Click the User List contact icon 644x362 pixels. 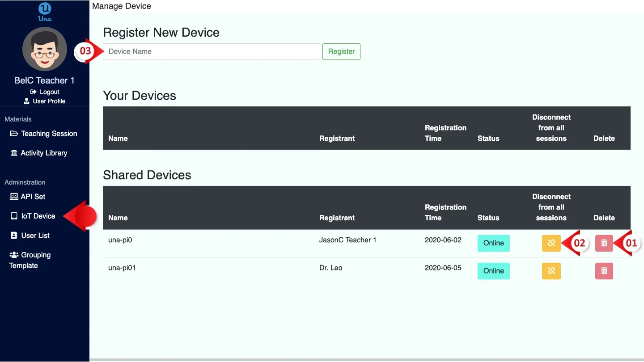[x=14, y=236]
